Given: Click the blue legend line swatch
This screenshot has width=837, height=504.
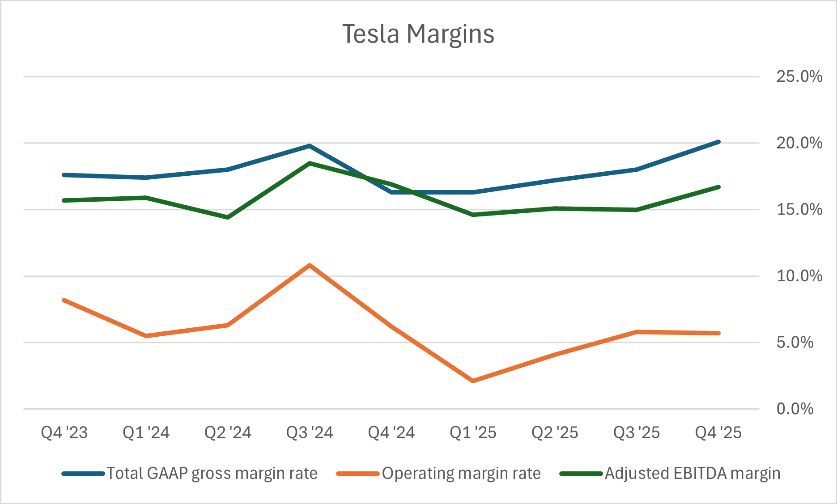Looking at the screenshot, I should point(84,474).
